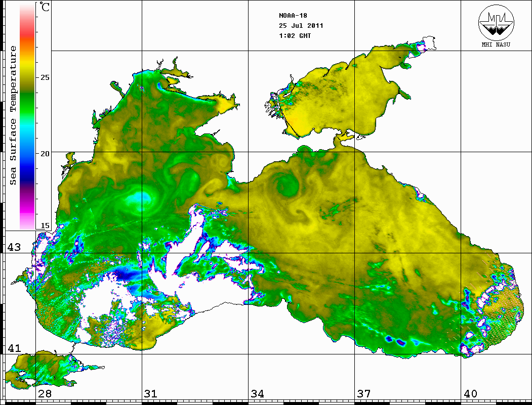
Task: Click the 'MHI NASU' caption text
Action: pyautogui.click(x=496, y=44)
